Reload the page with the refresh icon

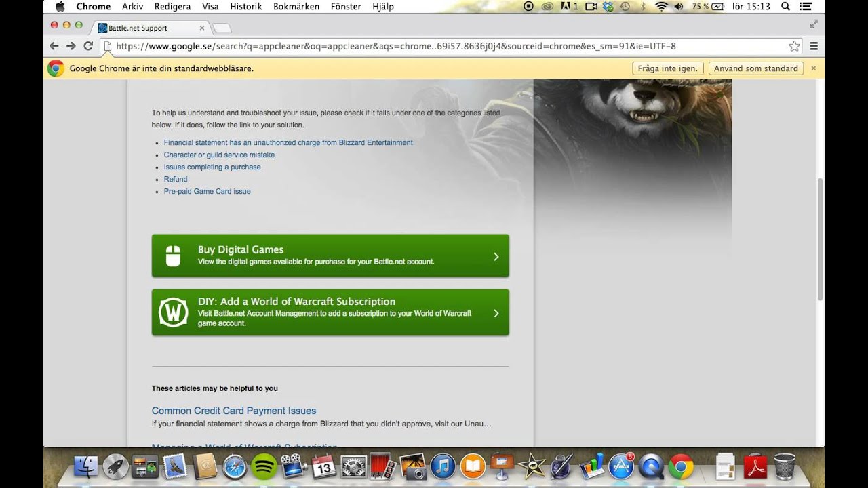pyautogui.click(x=88, y=46)
